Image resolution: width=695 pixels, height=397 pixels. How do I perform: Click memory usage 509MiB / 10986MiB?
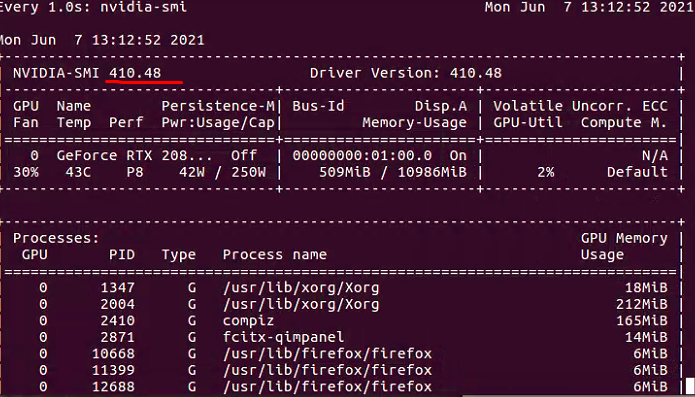[x=393, y=172]
